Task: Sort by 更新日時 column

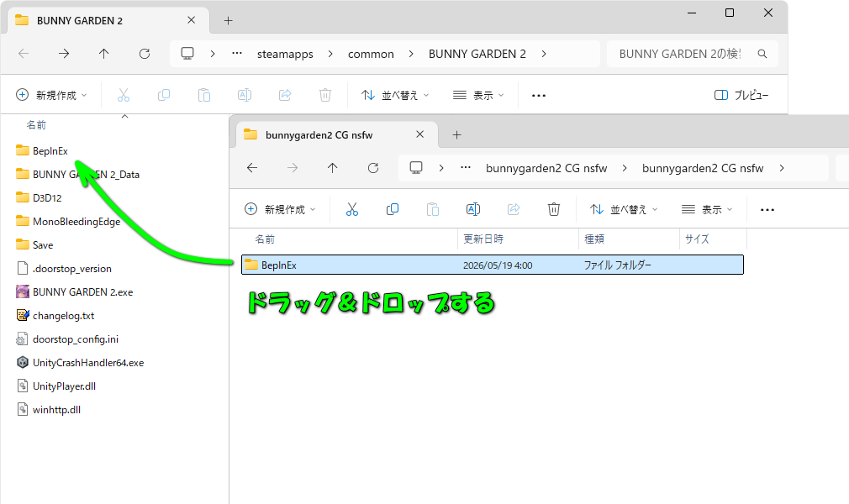Action: pos(483,239)
